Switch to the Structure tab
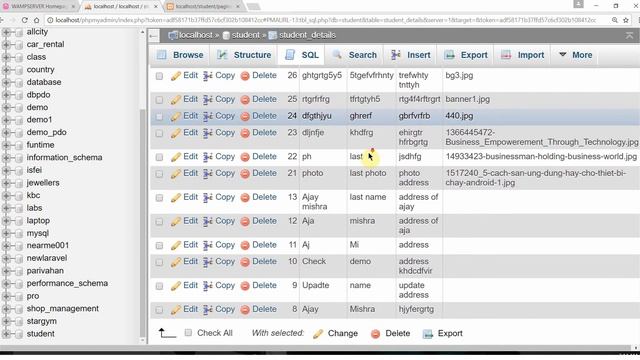 pos(244,55)
